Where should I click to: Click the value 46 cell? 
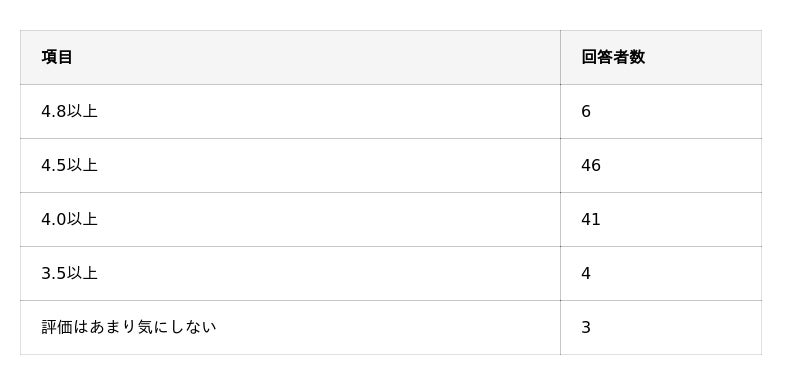591,165
